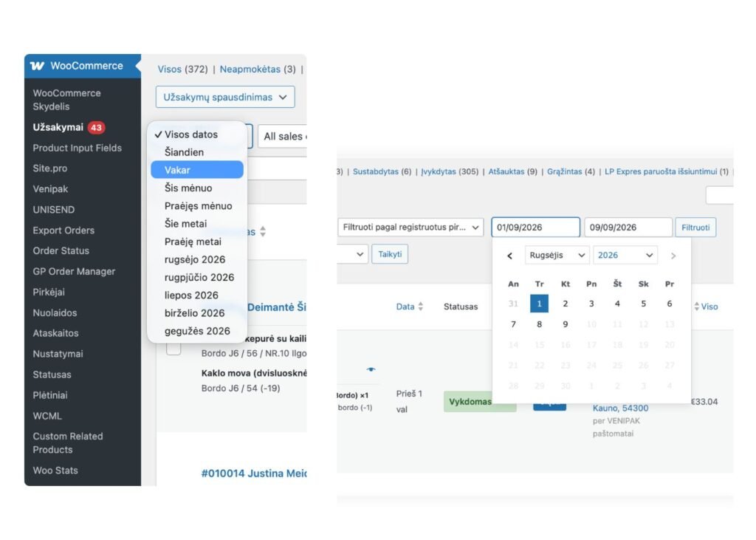Viewport: 756px width, 540px height.
Task: Sort by Viso column arrows
Action: click(x=697, y=307)
